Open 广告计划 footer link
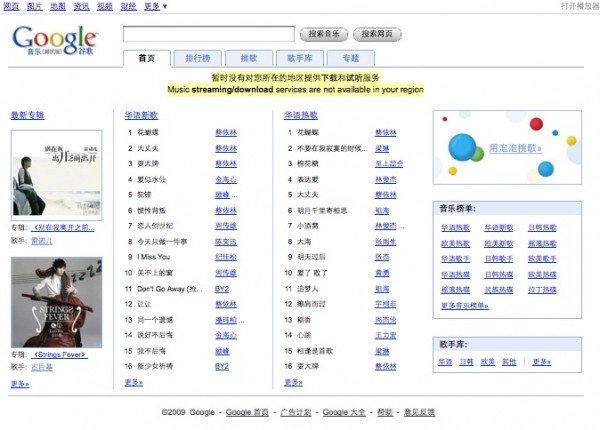 [x=296, y=412]
